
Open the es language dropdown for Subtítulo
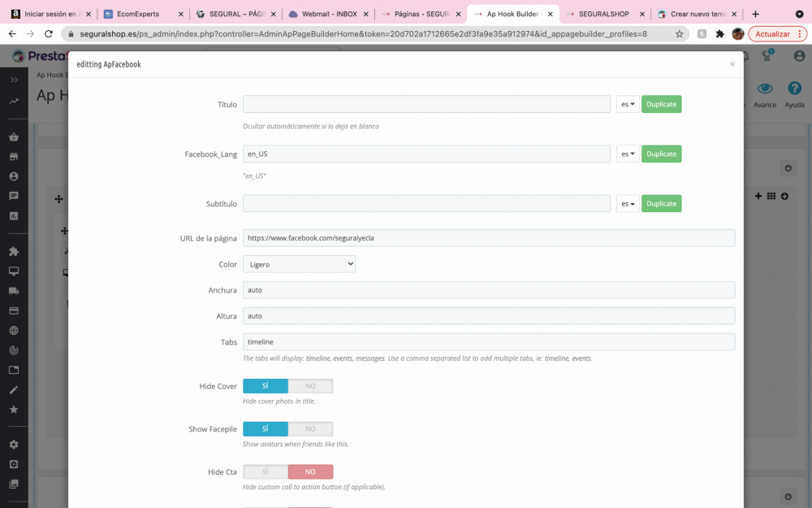[628, 204]
